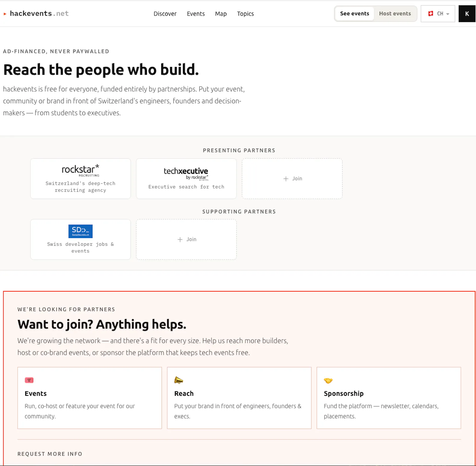Viewport: 476px width, 466px height.
Task: Click 'hackevents is free for everyone' paragraph
Action: [x=124, y=101]
